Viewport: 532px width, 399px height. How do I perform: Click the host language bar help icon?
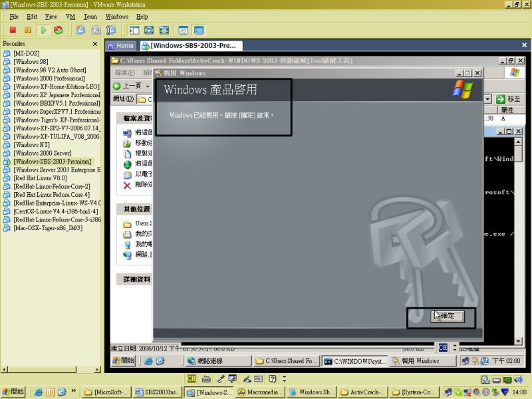273,378
